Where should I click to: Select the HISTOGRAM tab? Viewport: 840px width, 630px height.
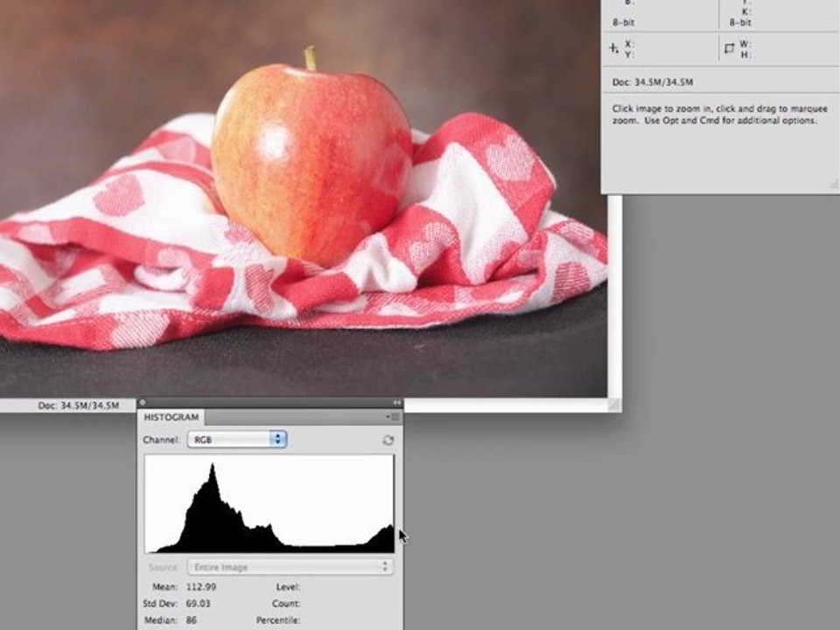click(171, 416)
